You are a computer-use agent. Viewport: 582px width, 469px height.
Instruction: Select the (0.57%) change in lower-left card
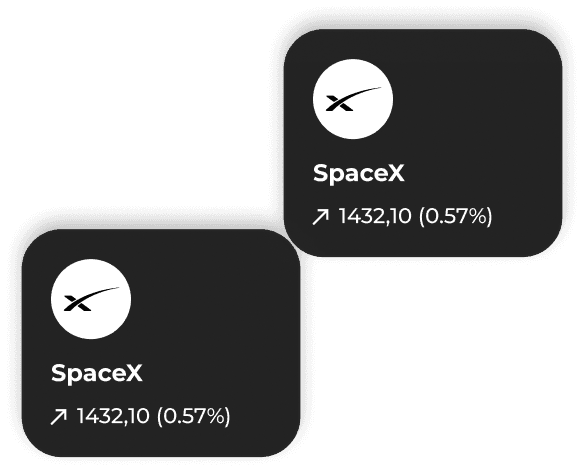click(x=193, y=416)
